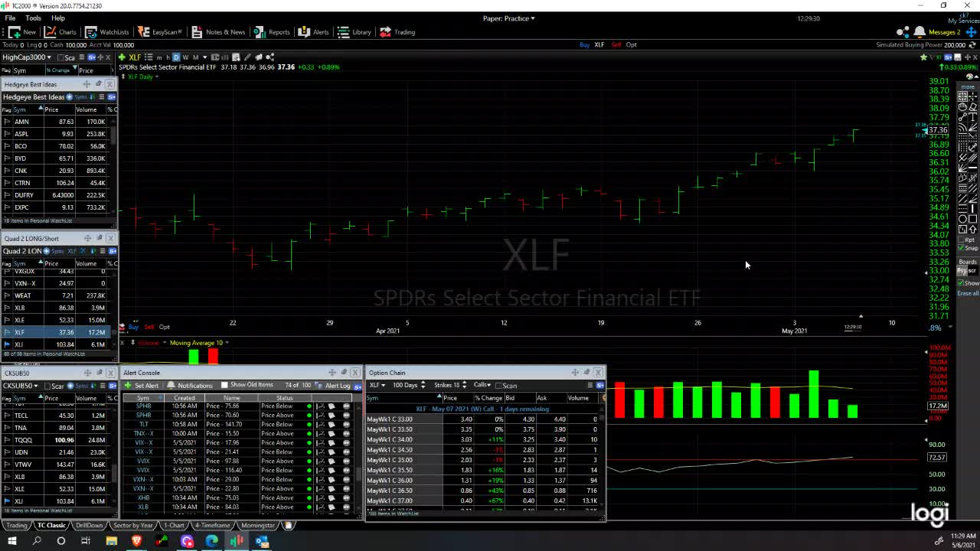Create a New item from toolbar
980x551 pixels.
(x=22, y=32)
